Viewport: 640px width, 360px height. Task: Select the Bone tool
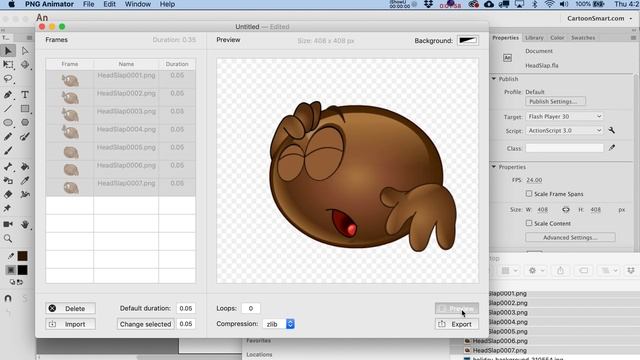pyautogui.click(x=8, y=167)
